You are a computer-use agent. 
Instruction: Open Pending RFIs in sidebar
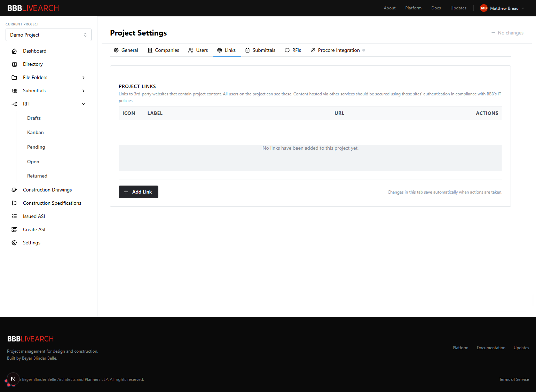(x=36, y=147)
